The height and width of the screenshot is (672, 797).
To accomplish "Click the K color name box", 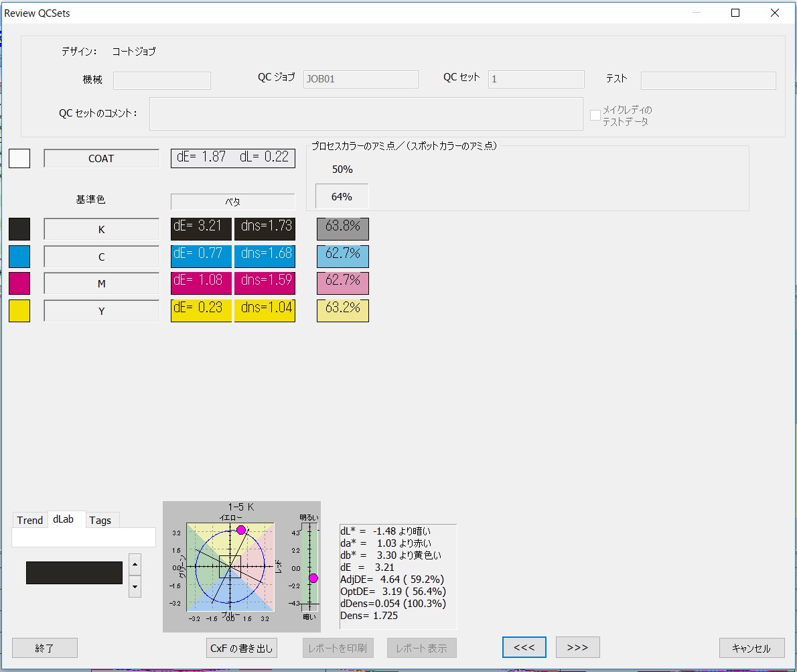I will click(101, 228).
